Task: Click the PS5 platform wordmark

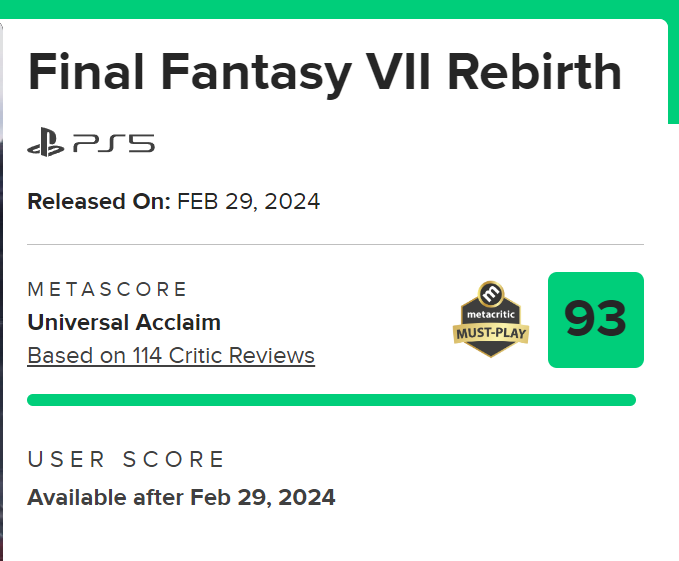Action: point(113,145)
